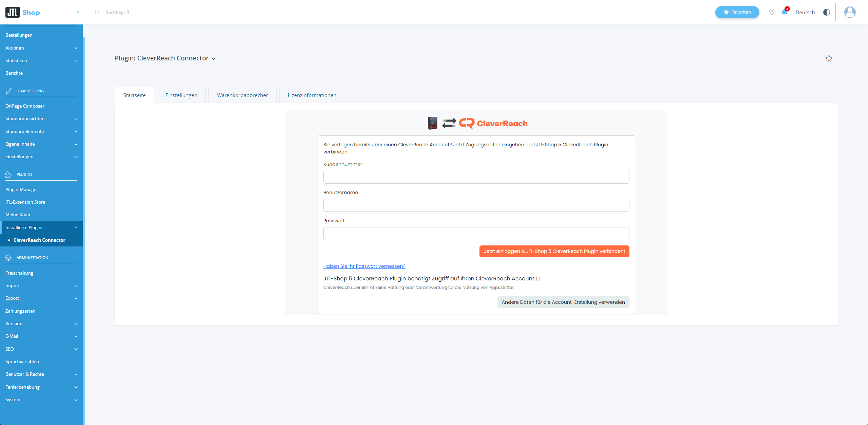Switch language via Deutsch
The height and width of the screenshot is (425, 868).
click(805, 12)
